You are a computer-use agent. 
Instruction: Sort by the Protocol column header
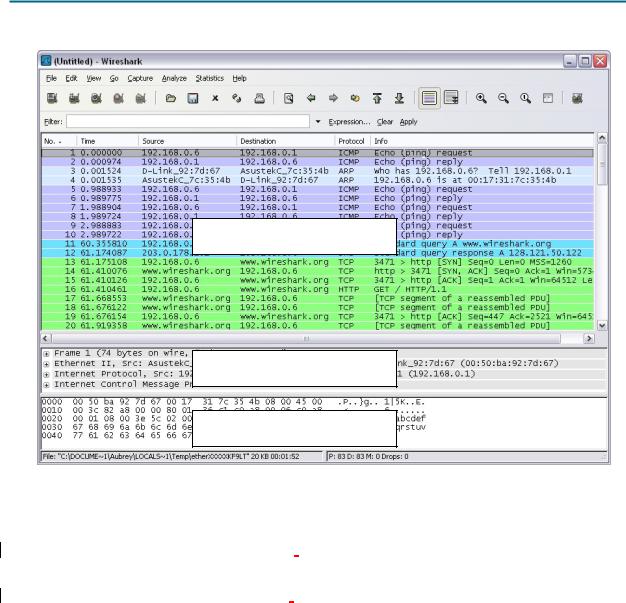coord(353,141)
